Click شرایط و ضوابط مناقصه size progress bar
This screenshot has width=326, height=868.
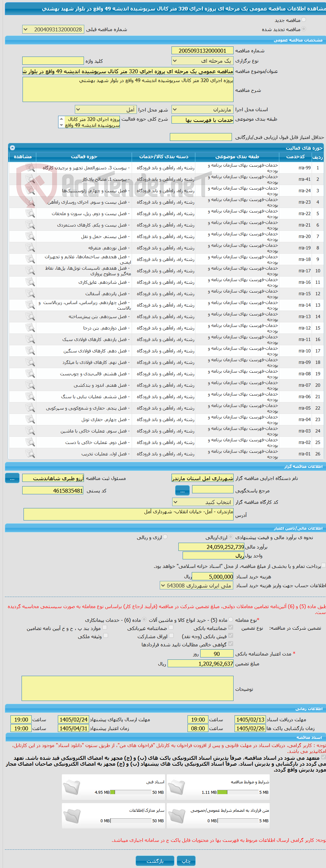[237, 792]
